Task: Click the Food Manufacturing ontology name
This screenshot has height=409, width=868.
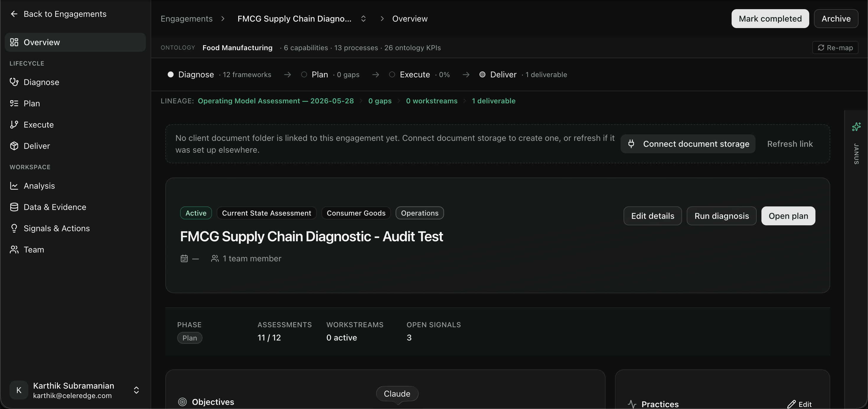Action: 237,48
